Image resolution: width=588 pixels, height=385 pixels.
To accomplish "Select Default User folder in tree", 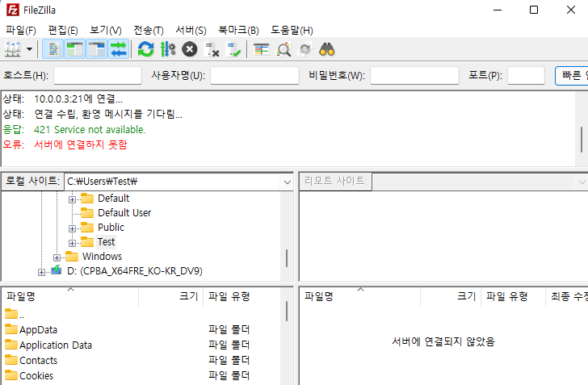I will [124, 213].
